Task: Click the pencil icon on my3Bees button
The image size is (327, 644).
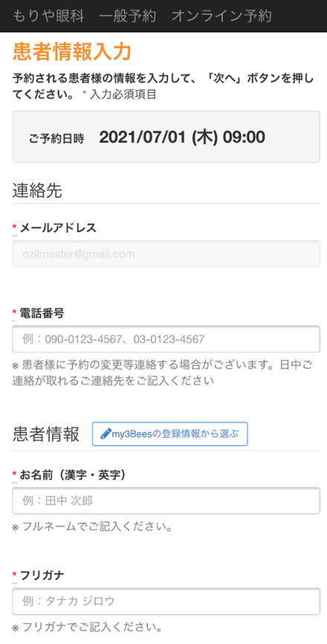Action: coord(106,434)
